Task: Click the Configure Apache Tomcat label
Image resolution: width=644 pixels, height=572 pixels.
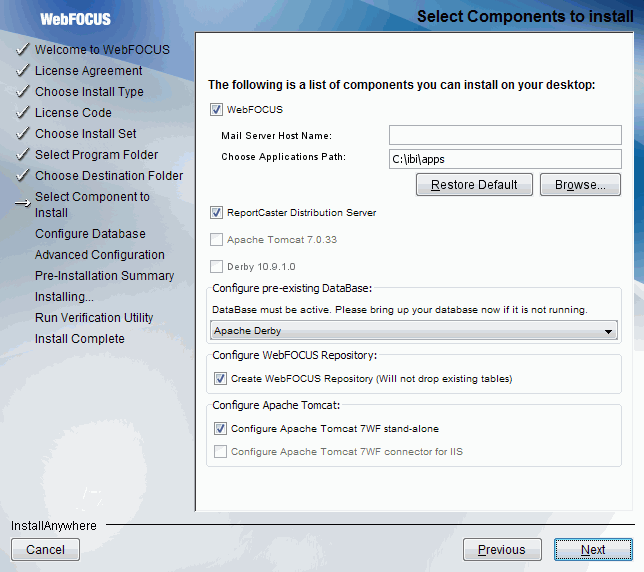Action: pyautogui.click(x=276, y=405)
